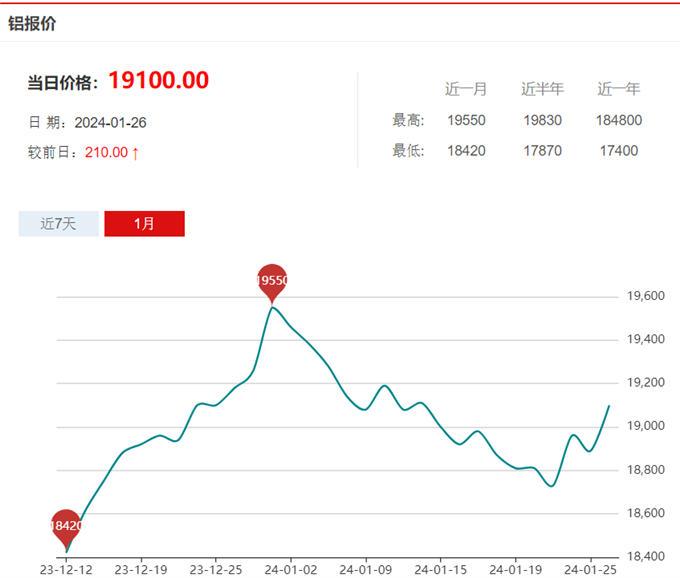Click the 最高 row label
The height and width of the screenshot is (578, 680).
(x=408, y=120)
